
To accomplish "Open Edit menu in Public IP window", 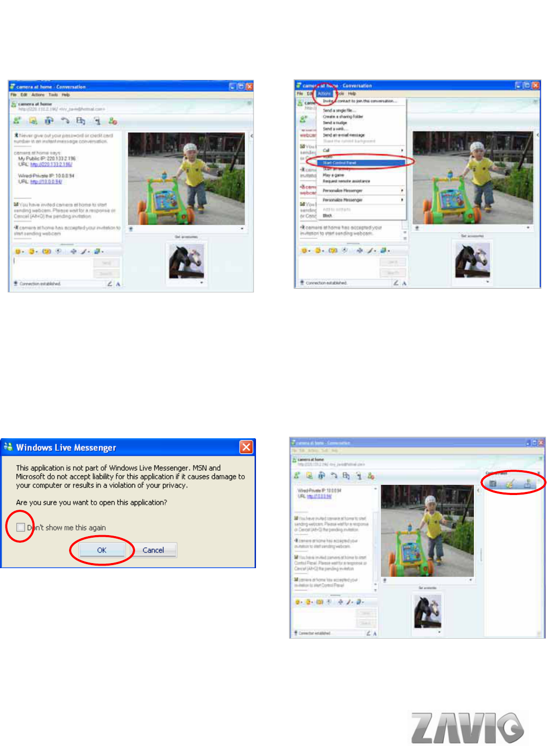I will coord(24,94).
